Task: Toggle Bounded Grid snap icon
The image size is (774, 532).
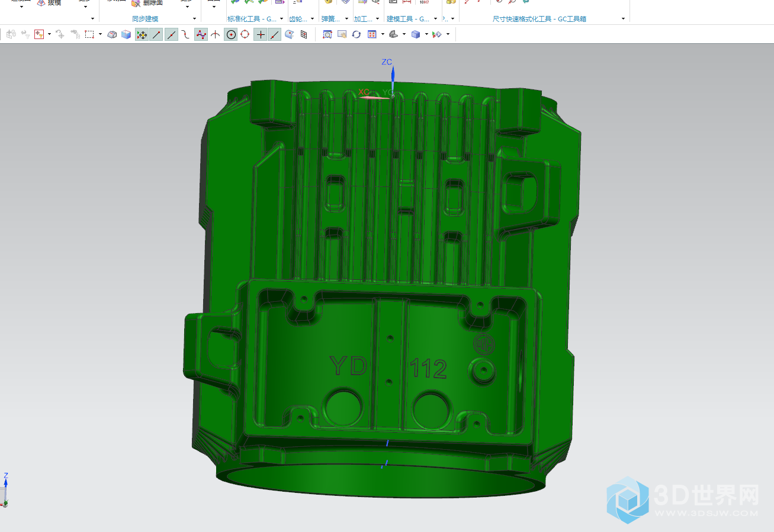Action: point(304,34)
